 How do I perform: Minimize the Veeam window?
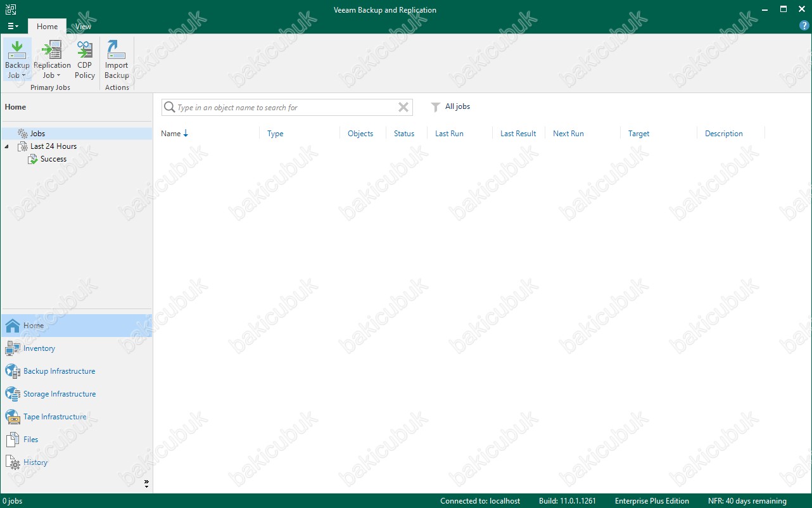766,10
